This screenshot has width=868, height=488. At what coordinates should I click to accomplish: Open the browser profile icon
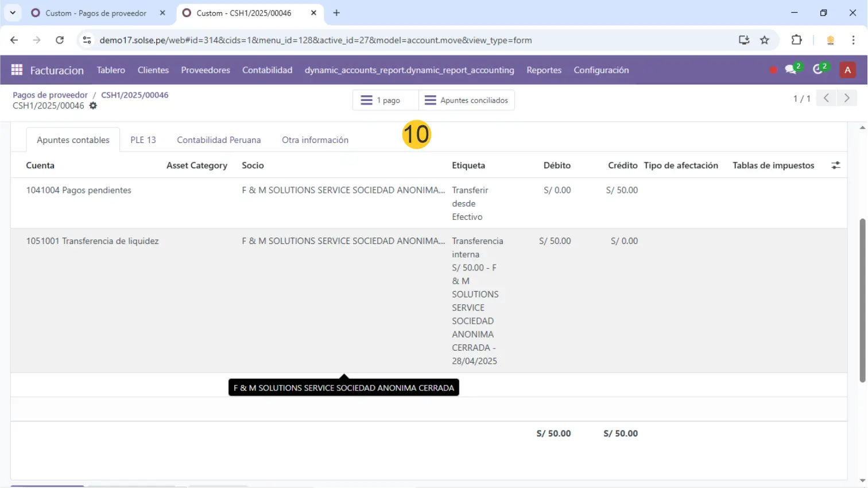click(x=830, y=40)
